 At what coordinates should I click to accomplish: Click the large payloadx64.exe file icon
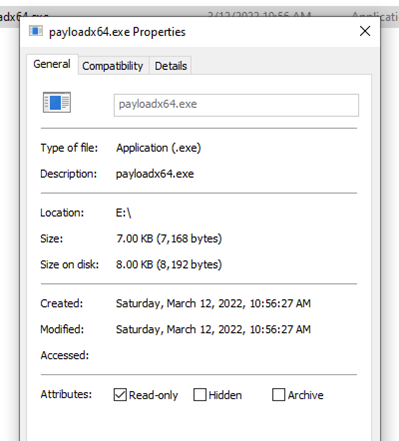(57, 102)
